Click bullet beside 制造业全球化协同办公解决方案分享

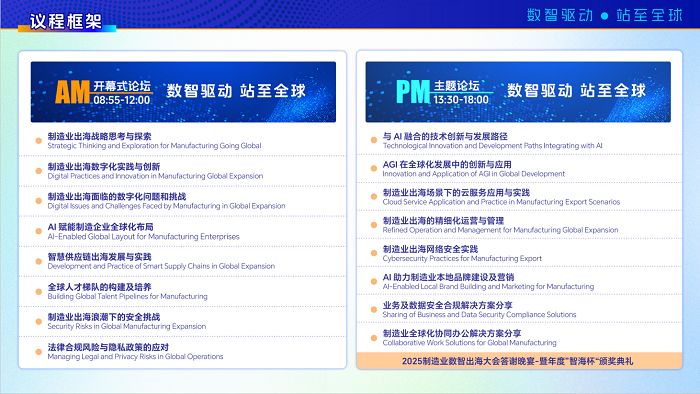(374, 338)
